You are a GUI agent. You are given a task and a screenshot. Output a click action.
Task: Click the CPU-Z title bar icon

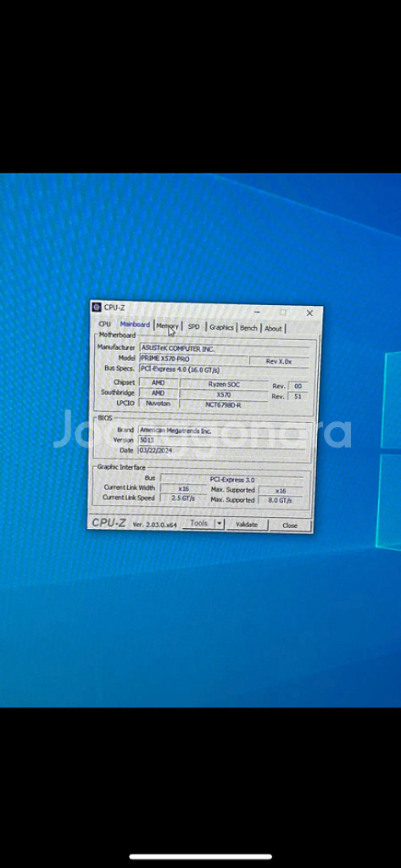point(97,307)
